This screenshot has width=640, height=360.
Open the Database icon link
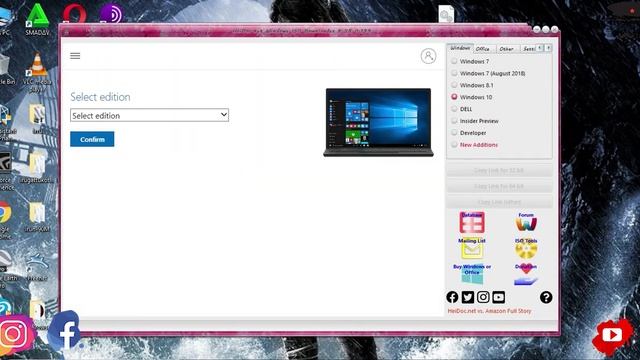[472, 222]
